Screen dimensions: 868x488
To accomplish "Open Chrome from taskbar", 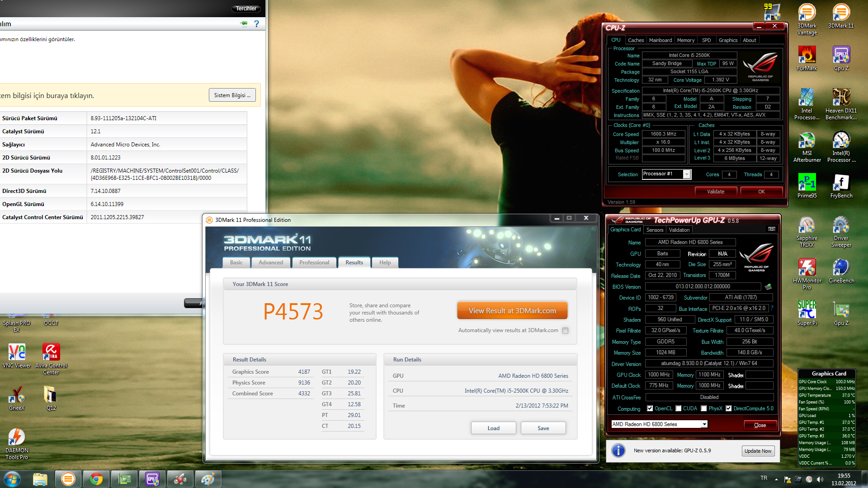I will tap(96, 479).
